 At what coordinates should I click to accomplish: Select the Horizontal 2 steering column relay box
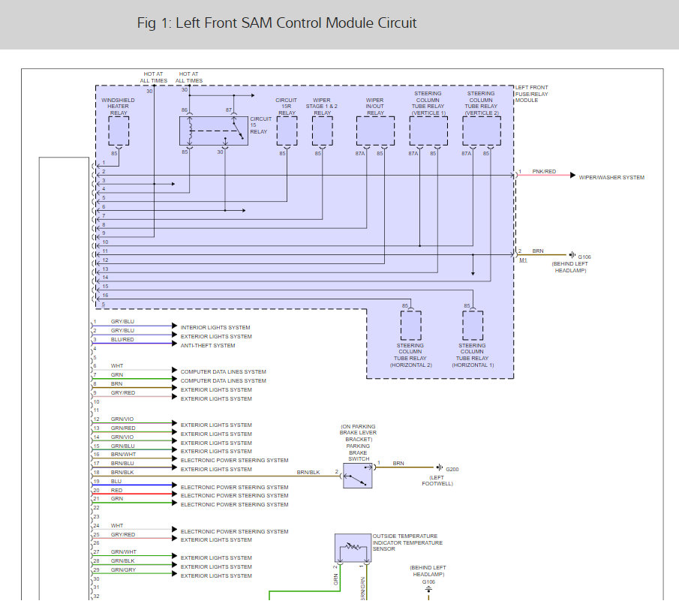(411, 326)
